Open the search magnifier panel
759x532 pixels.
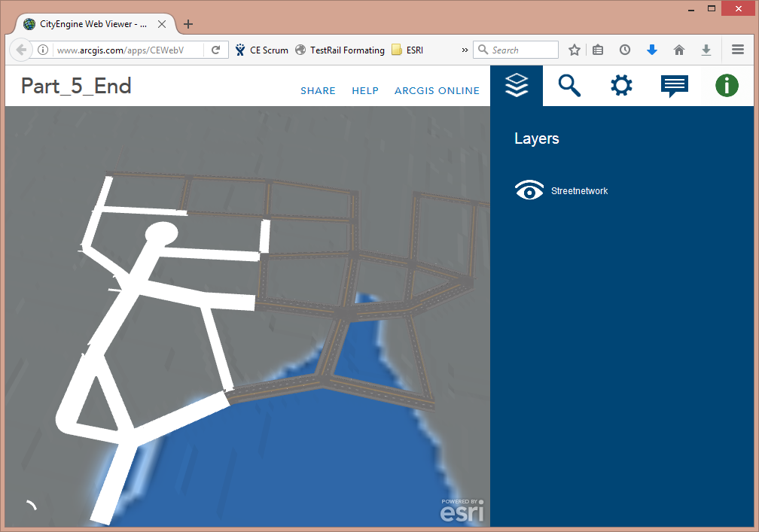pos(569,86)
